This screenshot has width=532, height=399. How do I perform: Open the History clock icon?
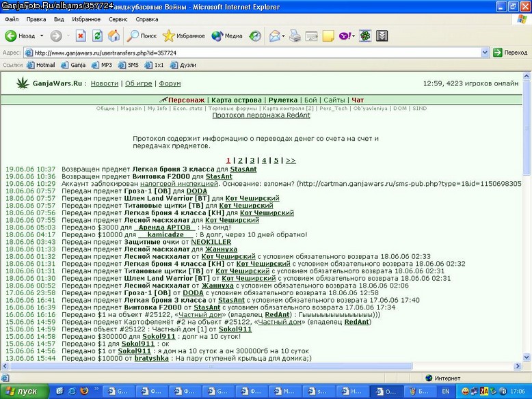255,36
